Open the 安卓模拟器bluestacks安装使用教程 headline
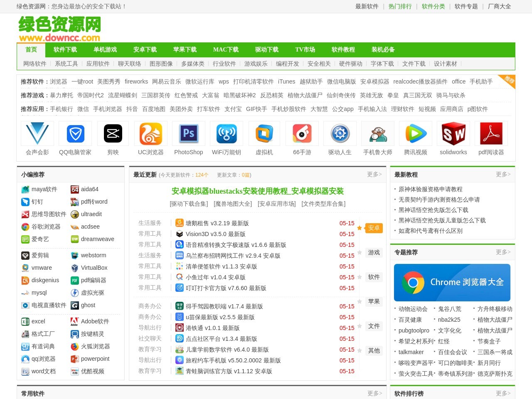532x399 pixels. 258,191
